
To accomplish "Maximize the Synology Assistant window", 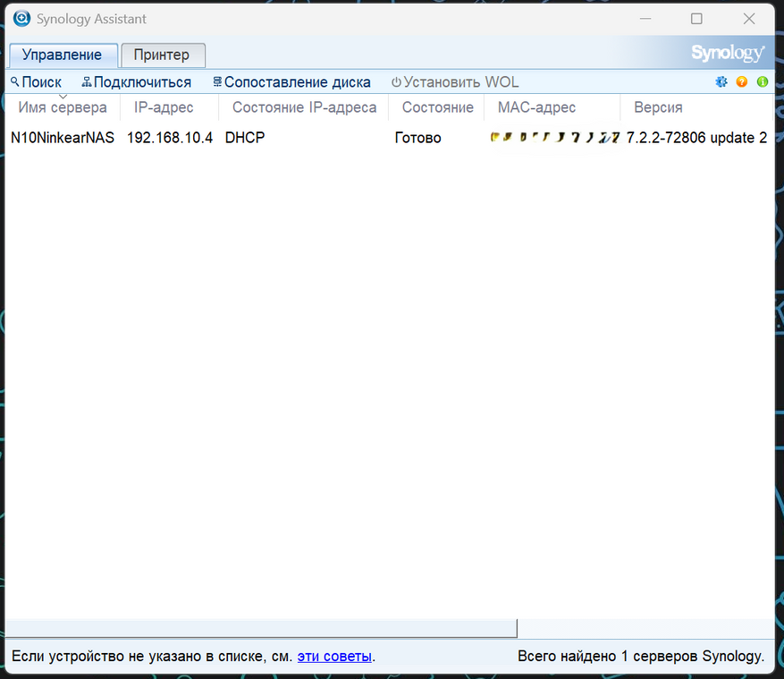I will pos(696,19).
